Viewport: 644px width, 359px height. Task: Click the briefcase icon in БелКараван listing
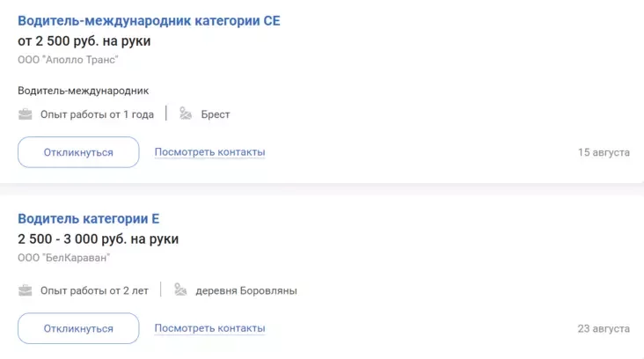(26, 290)
